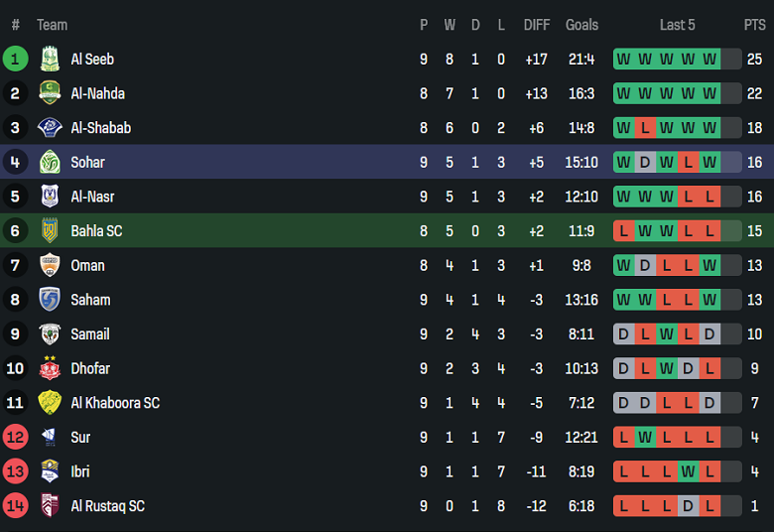Click the Al-Shabab club crest

[x=50, y=128]
